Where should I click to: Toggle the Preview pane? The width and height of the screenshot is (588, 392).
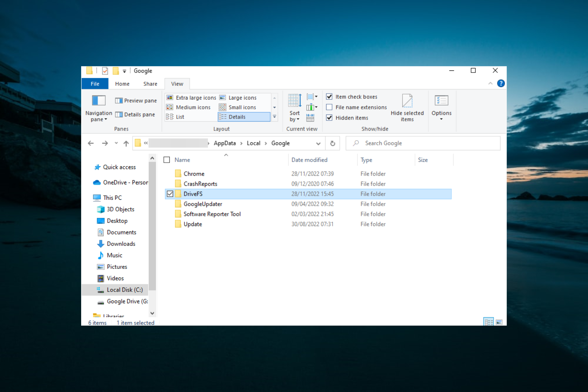point(136,100)
